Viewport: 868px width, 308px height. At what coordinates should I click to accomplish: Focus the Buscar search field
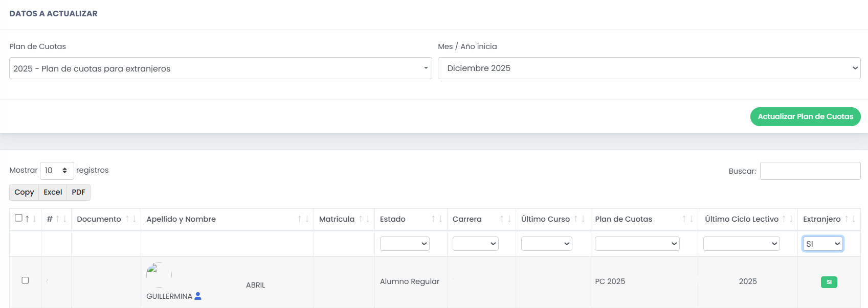pyautogui.click(x=810, y=171)
